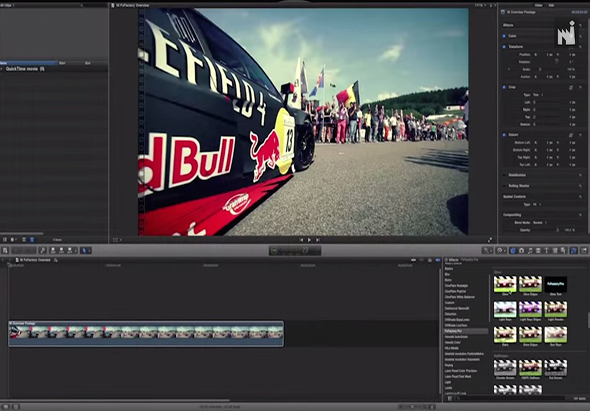Click the Import Media icon in toolbar
This screenshot has height=411, width=590.
tap(5, 250)
